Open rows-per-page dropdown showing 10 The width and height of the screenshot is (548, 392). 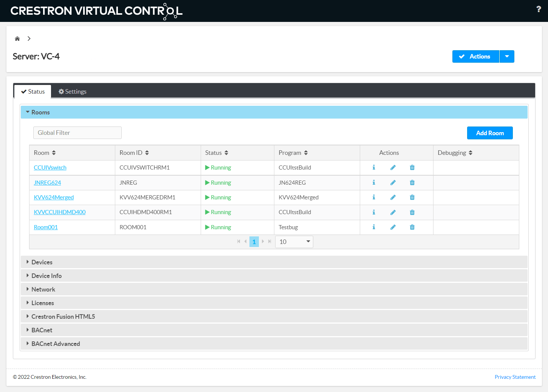tap(294, 242)
